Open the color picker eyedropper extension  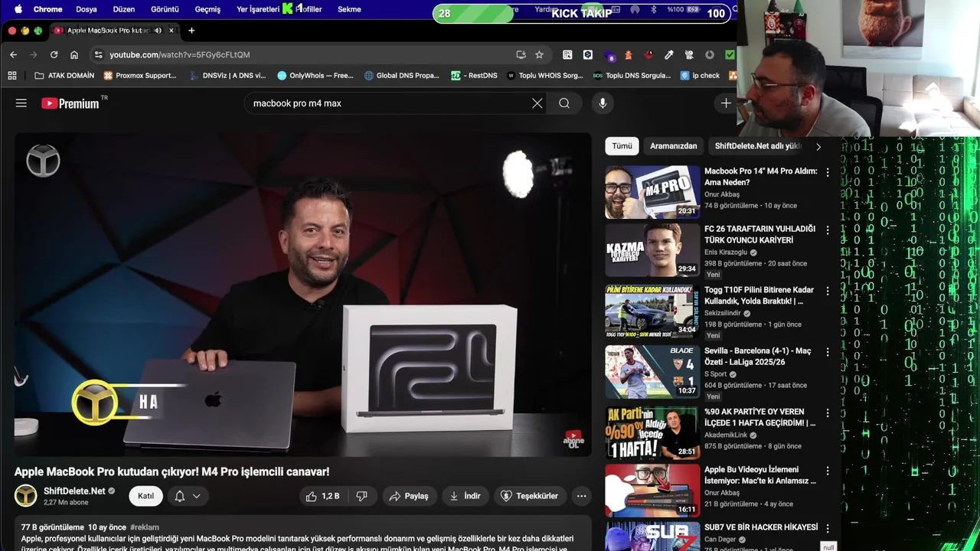[x=669, y=54]
